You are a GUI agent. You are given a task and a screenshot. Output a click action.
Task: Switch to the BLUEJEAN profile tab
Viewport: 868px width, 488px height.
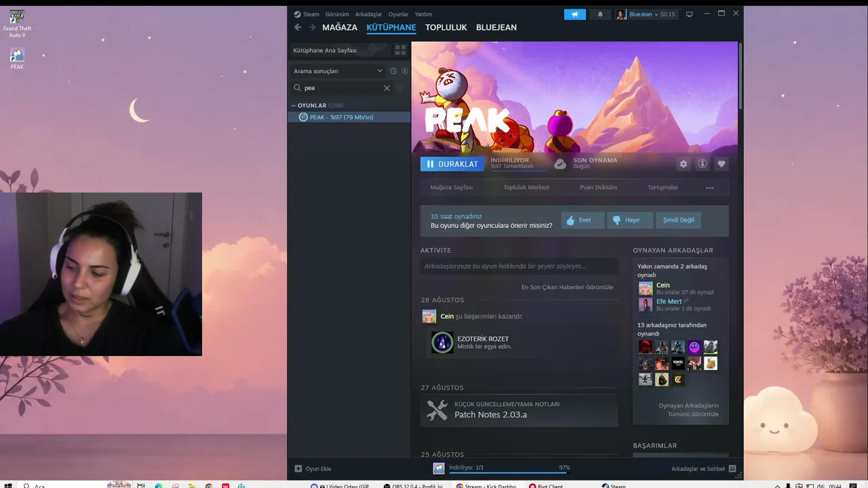tap(496, 28)
